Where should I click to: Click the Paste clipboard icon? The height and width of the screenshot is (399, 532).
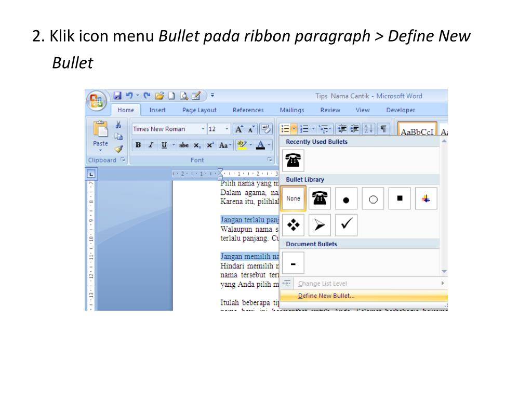[x=100, y=129]
